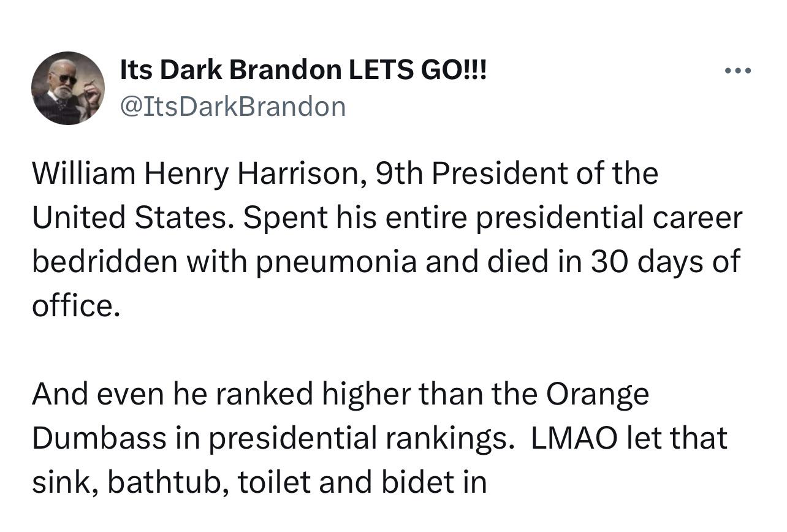The width and height of the screenshot is (787, 532).
Task: Select the tweet's first paragraph about Harrison
Action: click(387, 240)
